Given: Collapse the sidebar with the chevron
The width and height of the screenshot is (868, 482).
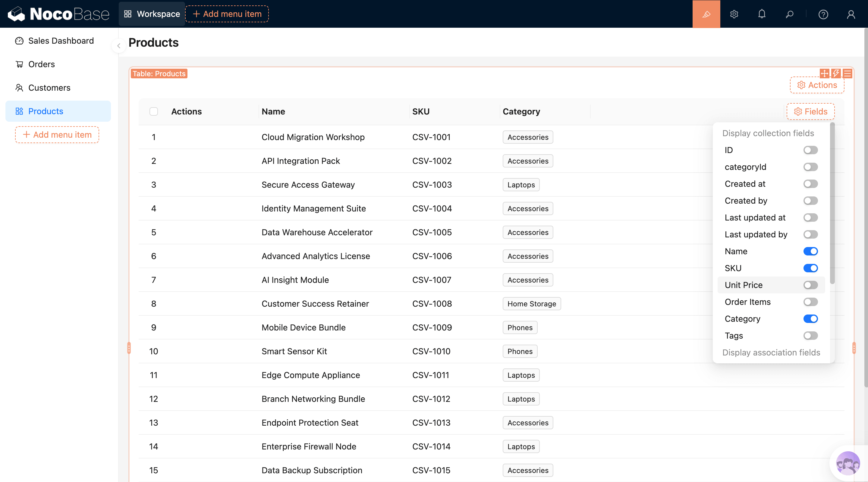Looking at the screenshot, I should point(119,46).
